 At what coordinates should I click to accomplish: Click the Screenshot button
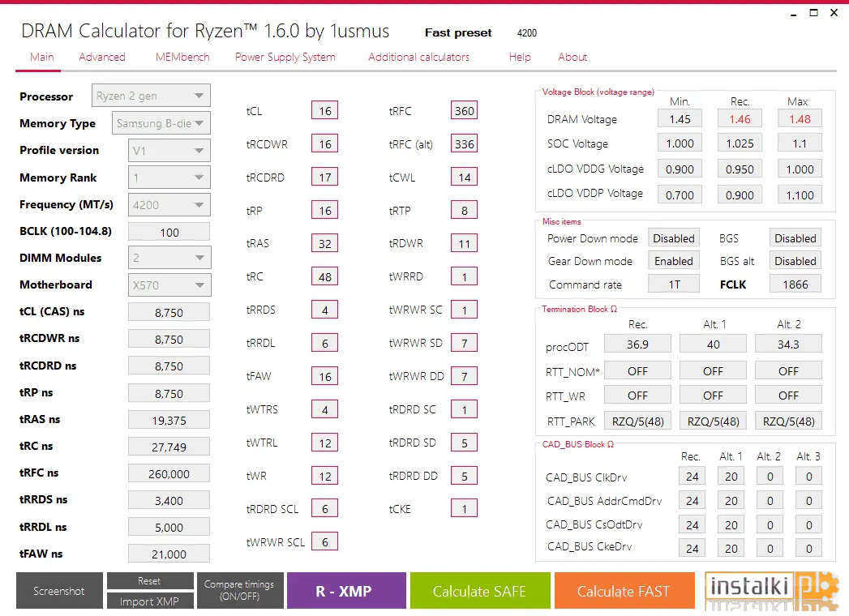59,591
